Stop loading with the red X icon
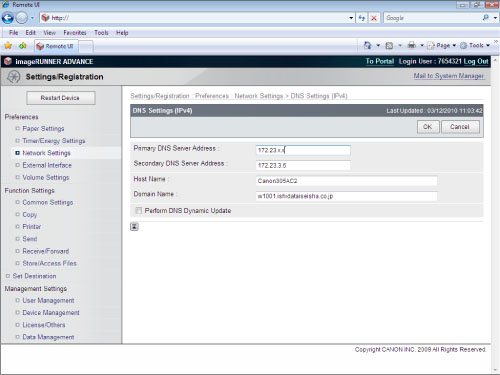The height and width of the screenshot is (375, 500). pyautogui.click(x=374, y=18)
